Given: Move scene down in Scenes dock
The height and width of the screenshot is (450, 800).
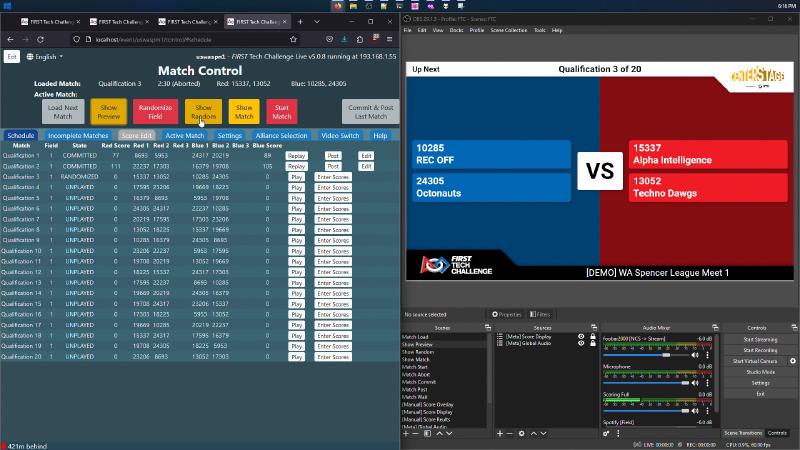Looking at the screenshot, I should coord(449,433).
